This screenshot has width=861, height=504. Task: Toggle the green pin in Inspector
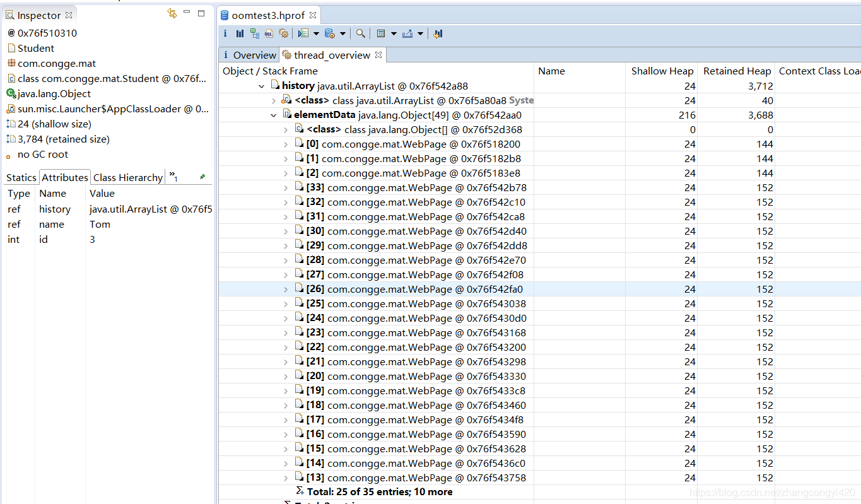click(x=202, y=177)
